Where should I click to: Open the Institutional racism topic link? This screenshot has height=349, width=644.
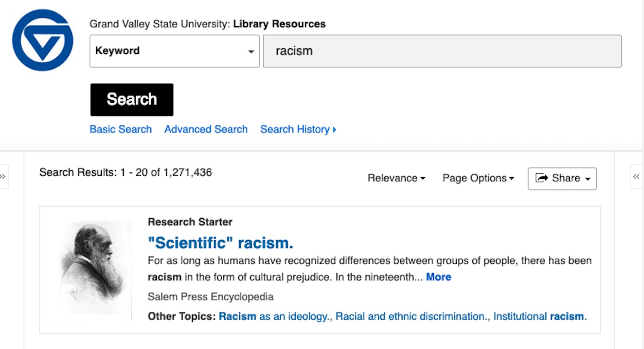coord(540,317)
